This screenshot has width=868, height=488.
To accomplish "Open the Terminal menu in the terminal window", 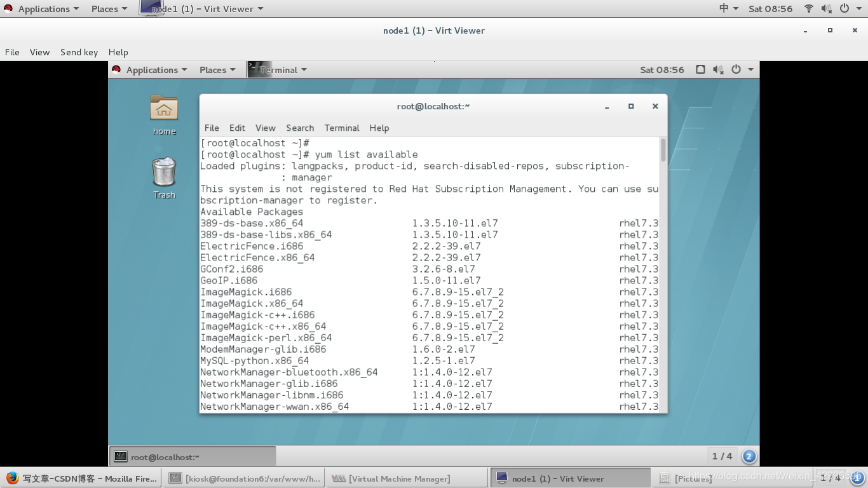I will click(x=342, y=128).
